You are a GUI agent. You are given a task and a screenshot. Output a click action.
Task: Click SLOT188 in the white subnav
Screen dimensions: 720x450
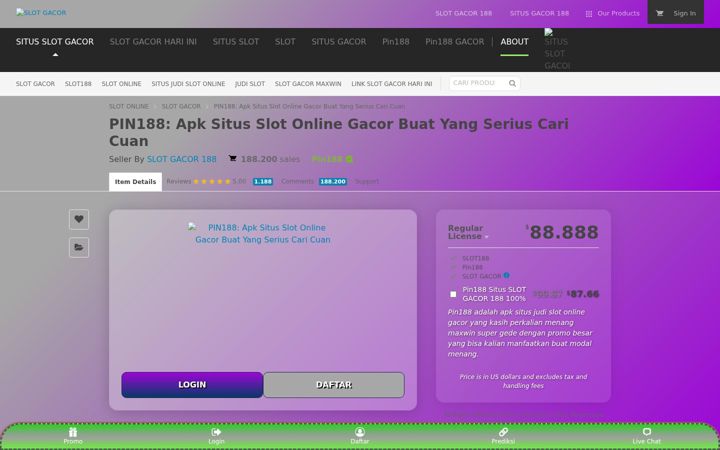coord(78,84)
